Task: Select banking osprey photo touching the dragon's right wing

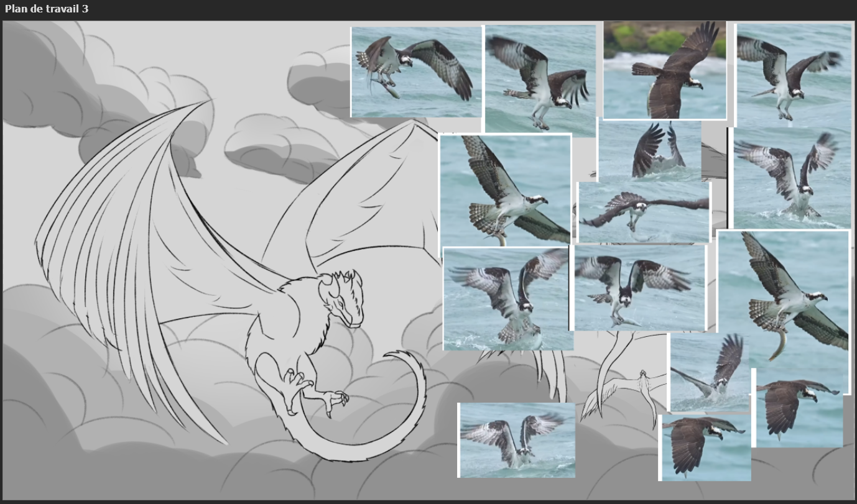Action: (x=505, y=190)
